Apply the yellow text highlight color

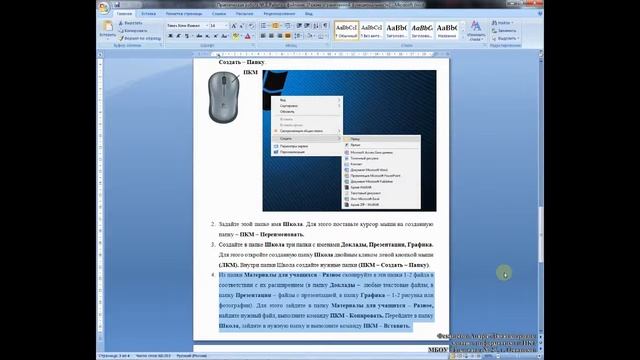(x=235, y=36)
